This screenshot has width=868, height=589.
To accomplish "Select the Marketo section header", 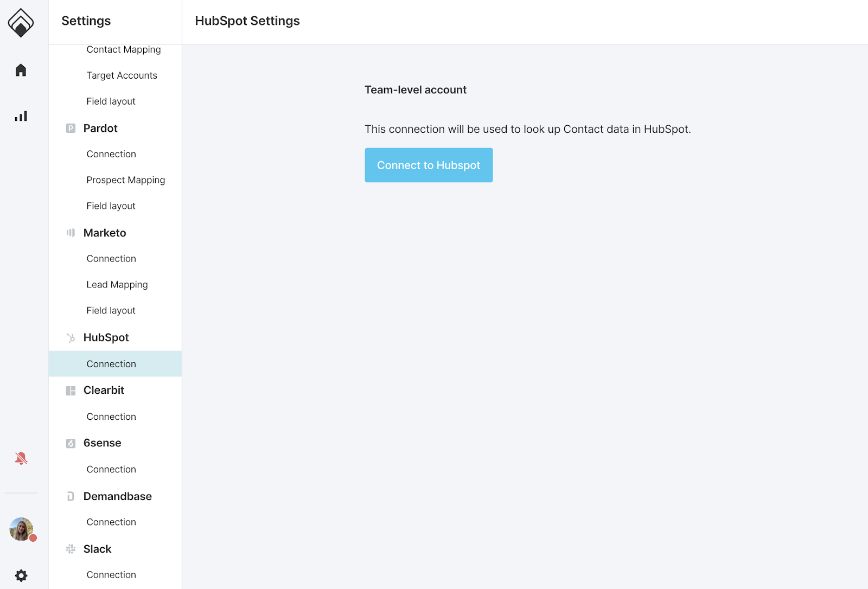I will coord(105,233).
